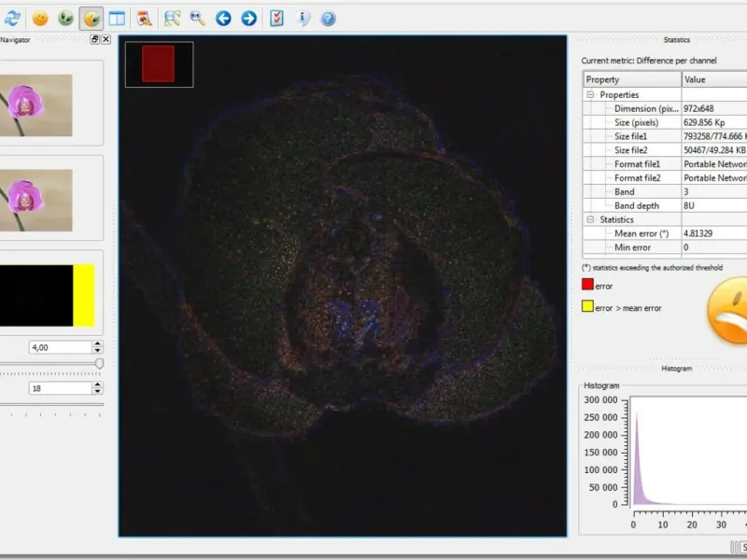Click the info speech bubble icon
Image resolution: width=747 pixels, height=560 pixels.
303,18
